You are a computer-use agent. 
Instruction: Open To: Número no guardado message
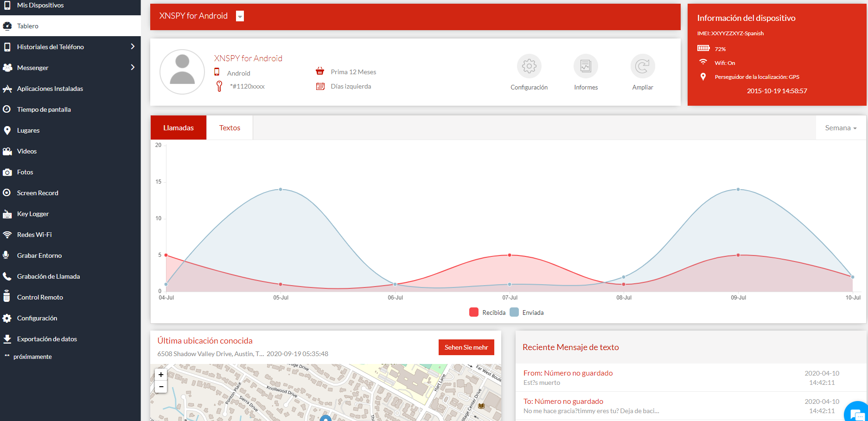pyautogui.click(x=691, y=406)
